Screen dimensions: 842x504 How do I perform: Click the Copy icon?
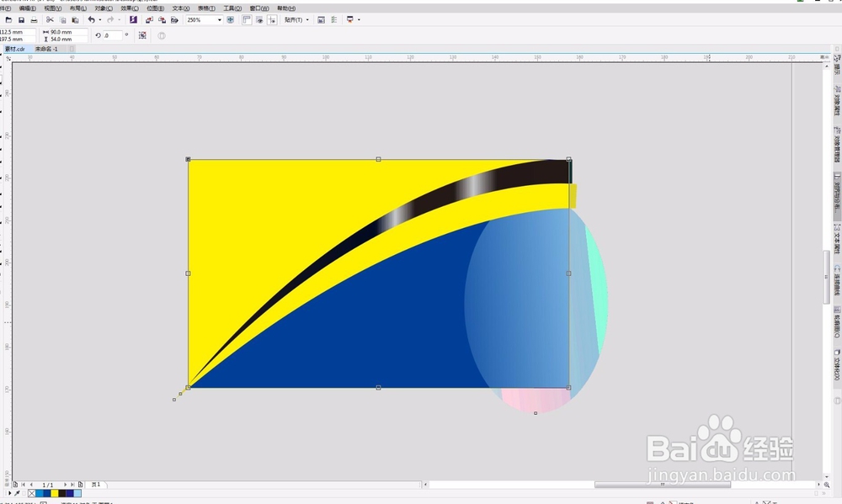tap(63, 20)
